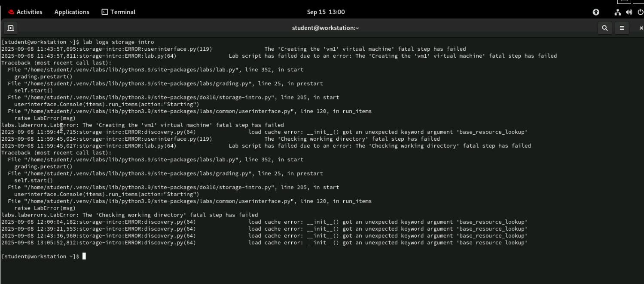
Task: Click the 13:05:52,812 log timestamp
Action: 56,243
